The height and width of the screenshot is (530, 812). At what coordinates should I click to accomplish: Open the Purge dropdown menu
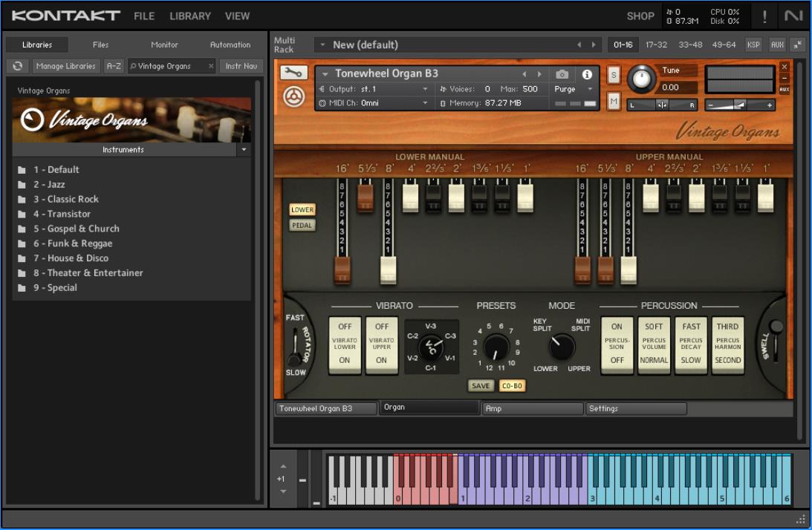pyautogui.click(x=575, y=89)
